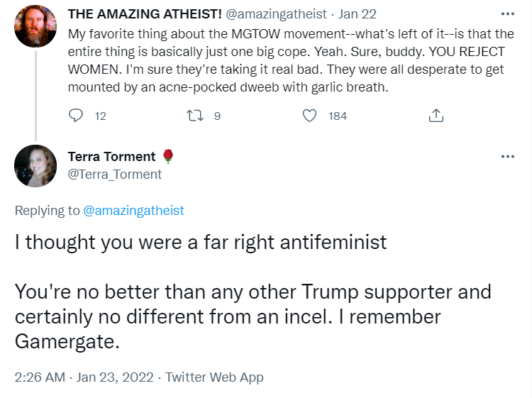This screenshot has height=398, width=532.
Task: View The Amazing Atheist profile picture
Action: [x=35, y=26]
